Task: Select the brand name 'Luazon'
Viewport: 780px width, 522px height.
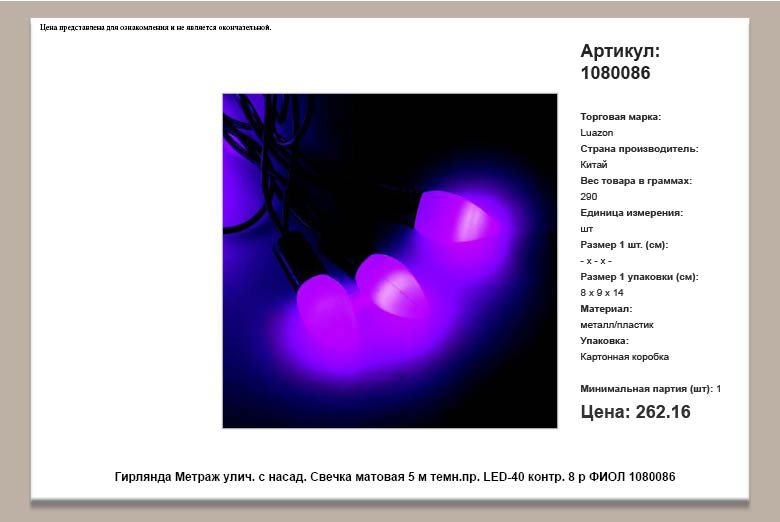Action: coord(596,133)
